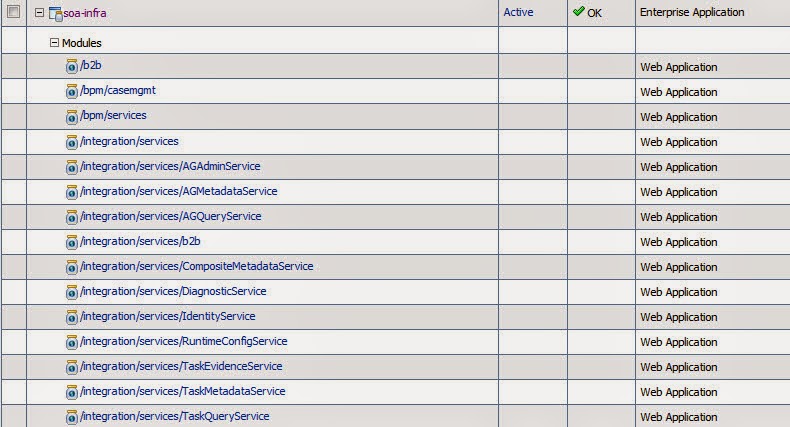Viewport: 790px width, 427px height.
Task: Click the icon beside /integration/services/TaskQueryService
Action: pos(72,417)
